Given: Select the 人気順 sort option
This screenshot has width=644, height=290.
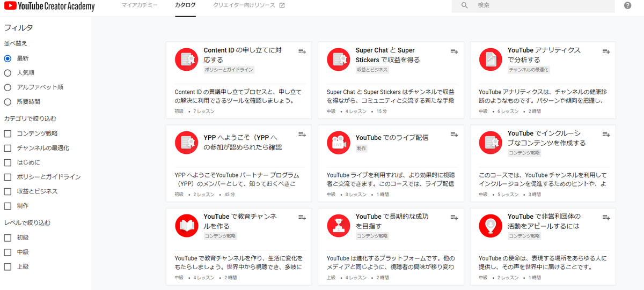Looking at the screenshot, I should point(8,73).
